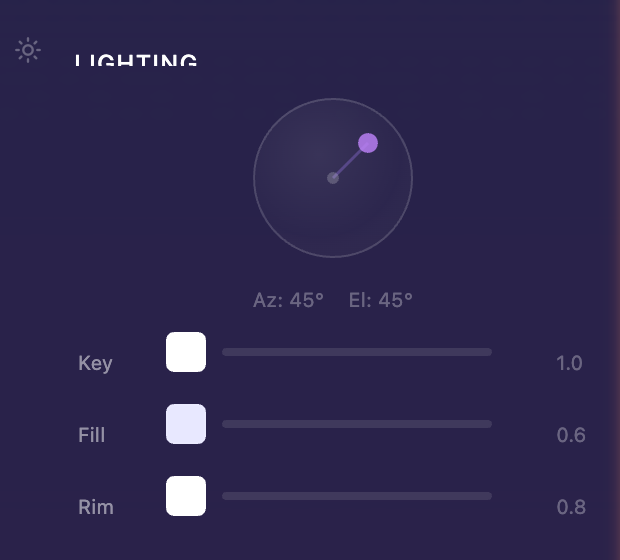The width and height of the screenshot is (620, 560).
Task: Click the Key intensity value 1.0
Action: (x=569, y=363)
